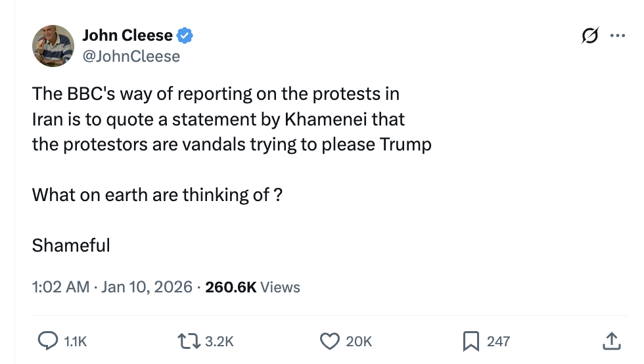Open the @JohnCleese handle link
644x364 pixels.
pyautogui.click(x=131, y=57)
